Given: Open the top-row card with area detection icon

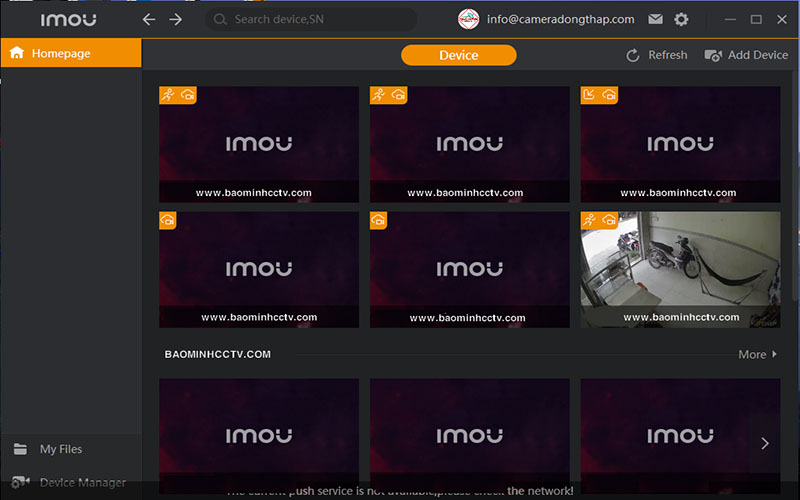Looking at the screenshot, I should [x=680, y=144].
